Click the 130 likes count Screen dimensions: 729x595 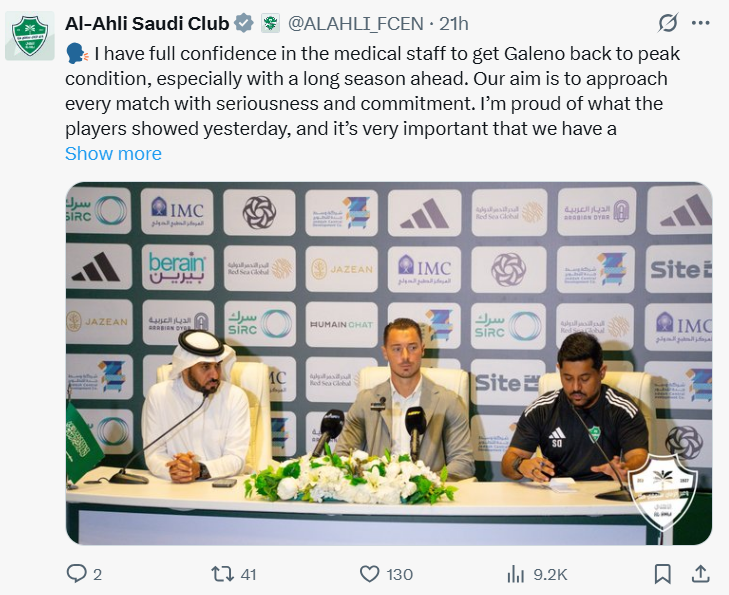400,574
